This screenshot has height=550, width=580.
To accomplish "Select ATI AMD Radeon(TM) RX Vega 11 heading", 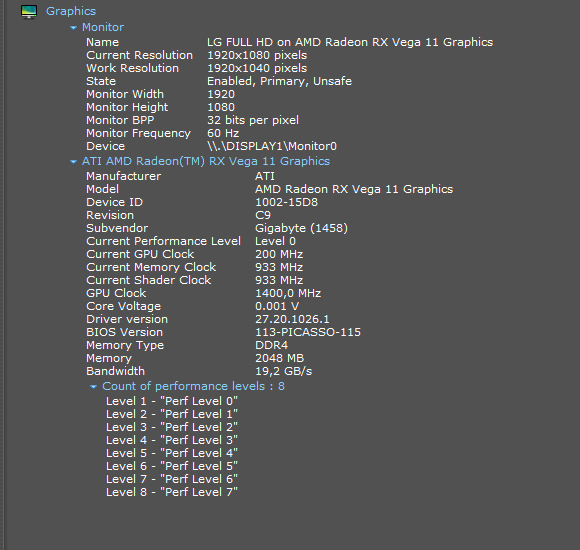I will [x=206, y=161].
